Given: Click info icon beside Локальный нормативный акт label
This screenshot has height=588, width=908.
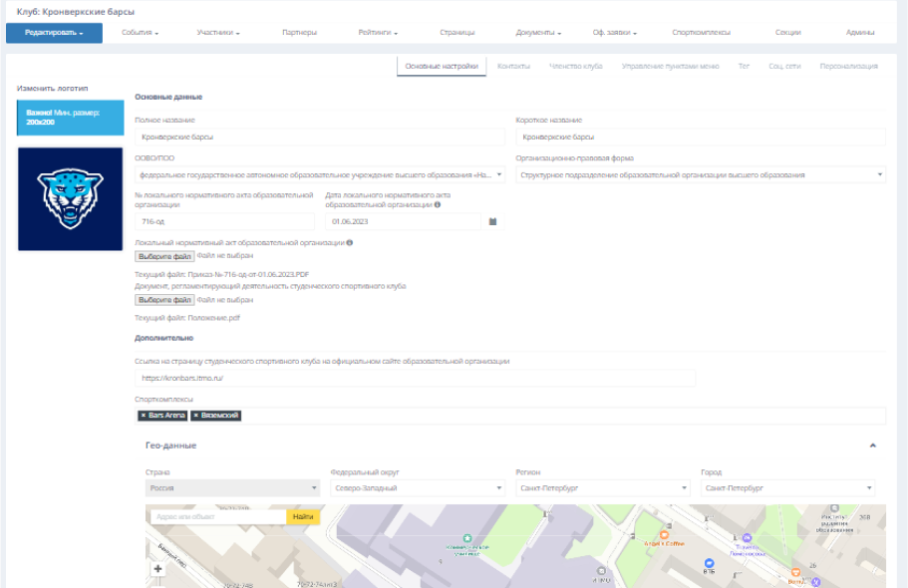Looking at the screenshot, I should point(349,242).
